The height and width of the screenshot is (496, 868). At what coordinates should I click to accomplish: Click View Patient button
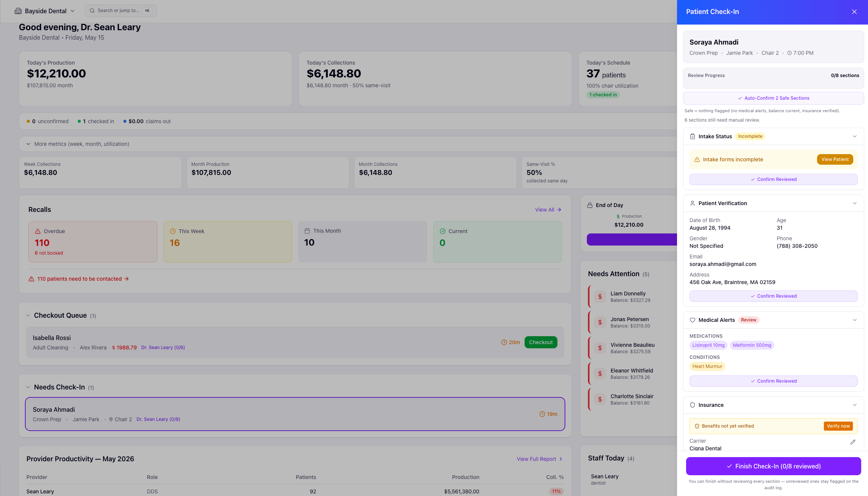point(835,159)
